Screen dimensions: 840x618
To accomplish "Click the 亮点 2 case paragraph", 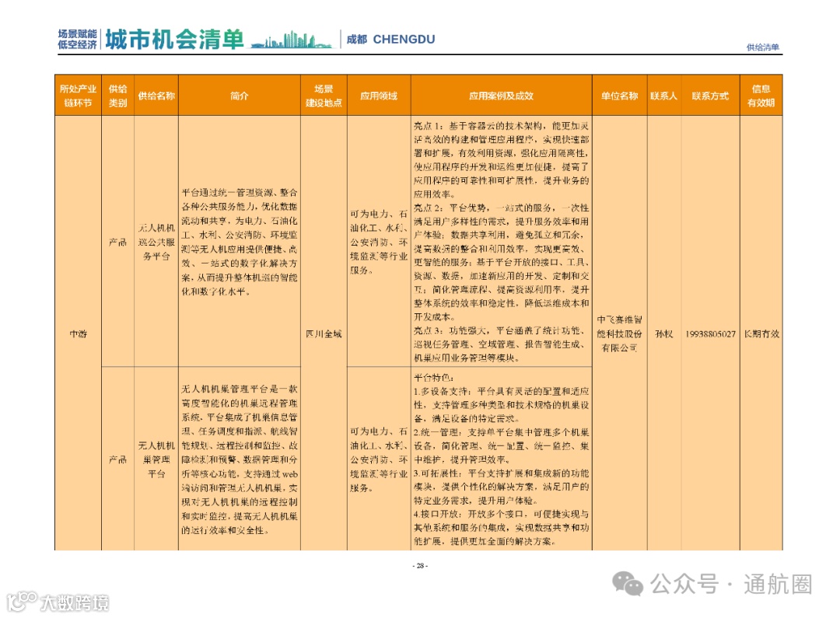I will (502, 262).
